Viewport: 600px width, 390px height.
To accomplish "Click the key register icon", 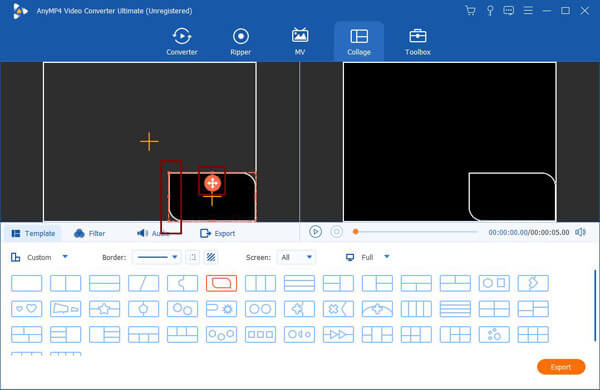I will [x=490, y=10].
